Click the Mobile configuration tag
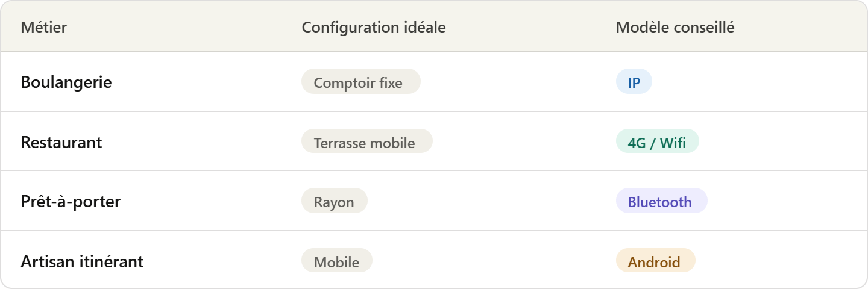Image resolution: width=868 pixels, height=289 pixels. click(336, 261)
